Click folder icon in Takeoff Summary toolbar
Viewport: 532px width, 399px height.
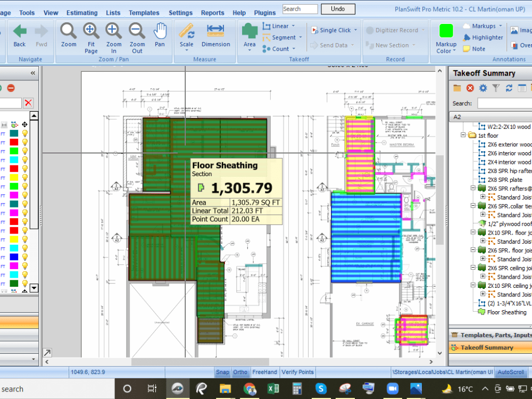pyautogui.click(x=457, y=88)
